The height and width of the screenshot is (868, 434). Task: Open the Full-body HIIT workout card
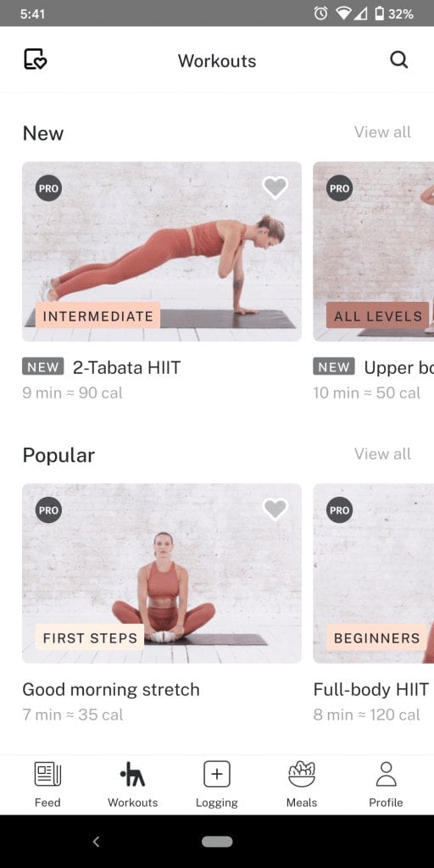pos(374,604)
